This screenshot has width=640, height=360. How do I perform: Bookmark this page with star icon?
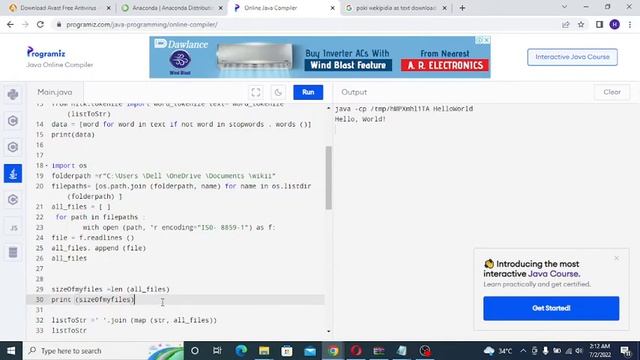581,24
